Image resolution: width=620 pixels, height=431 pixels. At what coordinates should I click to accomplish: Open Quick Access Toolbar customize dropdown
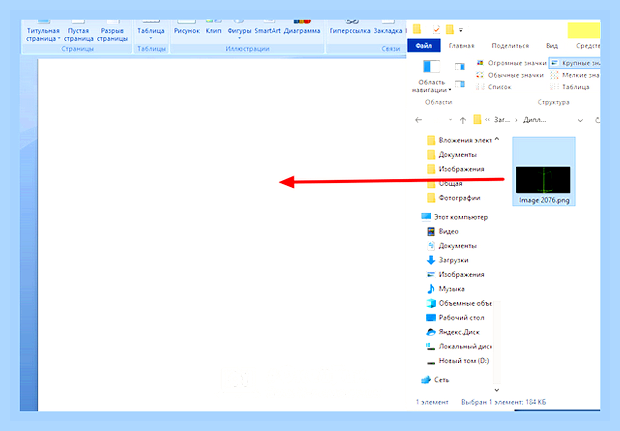point(461,30)
